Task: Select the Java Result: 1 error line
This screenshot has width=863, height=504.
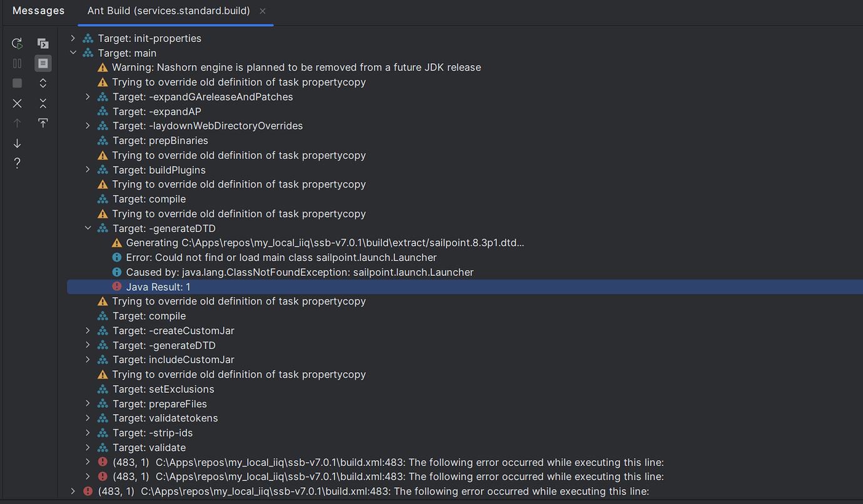Action: (x=158, y=286)
